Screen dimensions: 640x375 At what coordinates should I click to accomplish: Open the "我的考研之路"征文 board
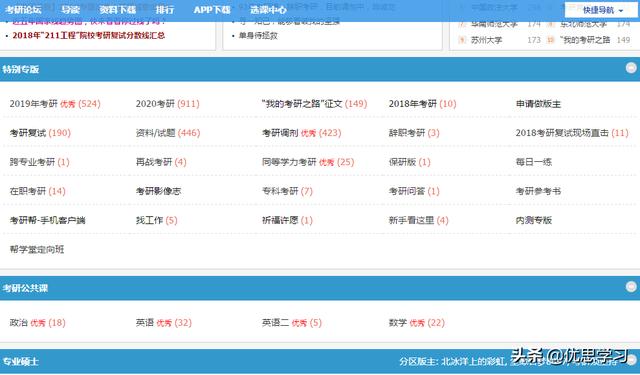coord(302,104)
